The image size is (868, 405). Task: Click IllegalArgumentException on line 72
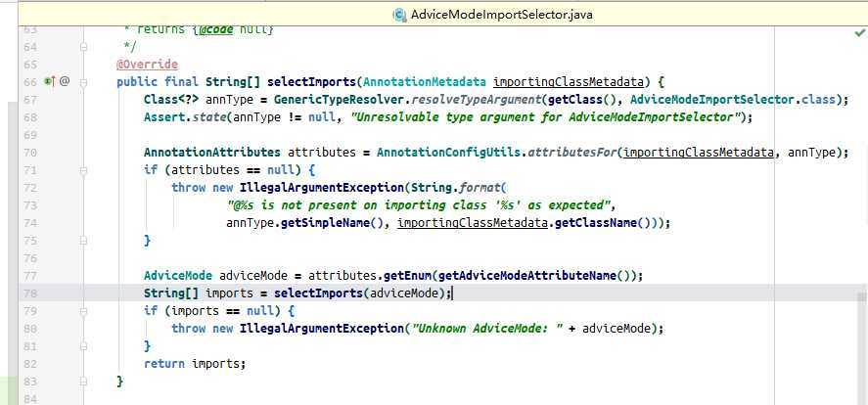[x=322, y=188]
